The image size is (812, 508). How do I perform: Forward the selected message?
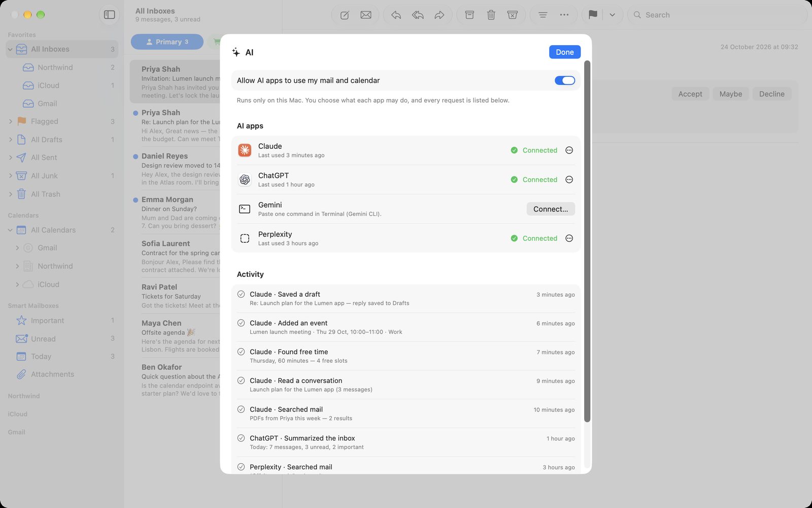coord(439,15)
